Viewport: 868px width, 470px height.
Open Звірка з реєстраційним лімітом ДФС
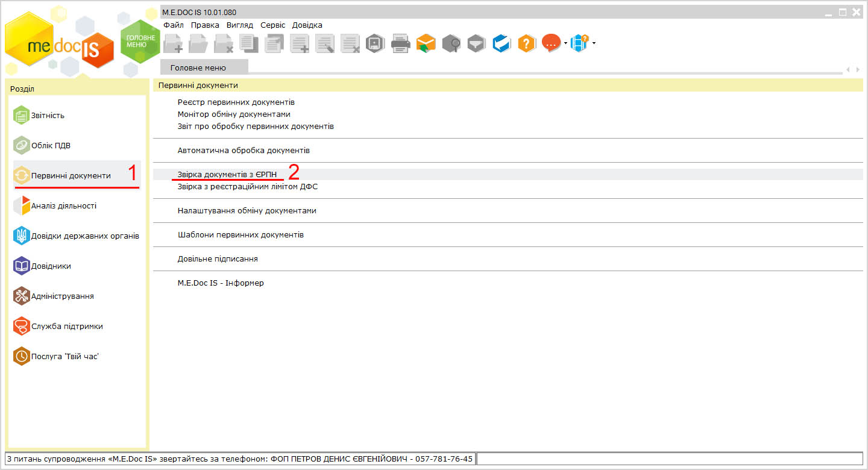tap(248, 187)
